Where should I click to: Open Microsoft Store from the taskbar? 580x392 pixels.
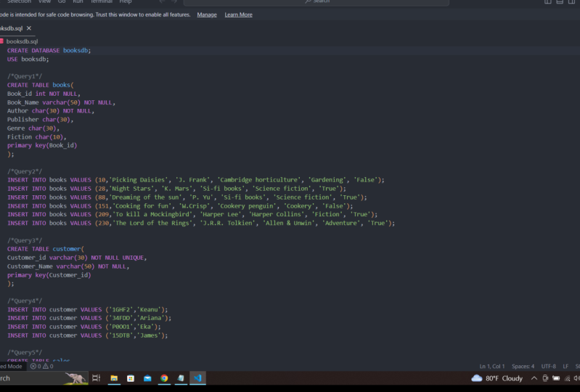131,378
